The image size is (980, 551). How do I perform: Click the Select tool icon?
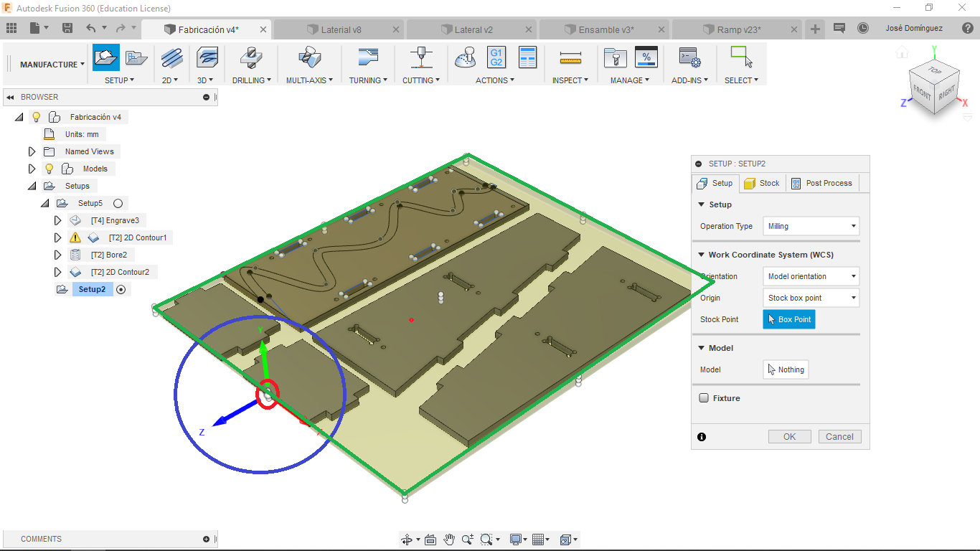pos(741,57)
